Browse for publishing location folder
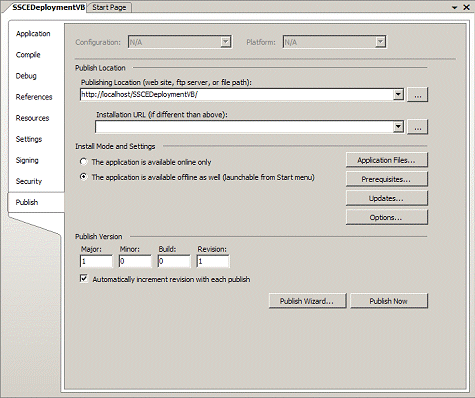The width and height of the screenshot is (475, 398). click(418, 95)
